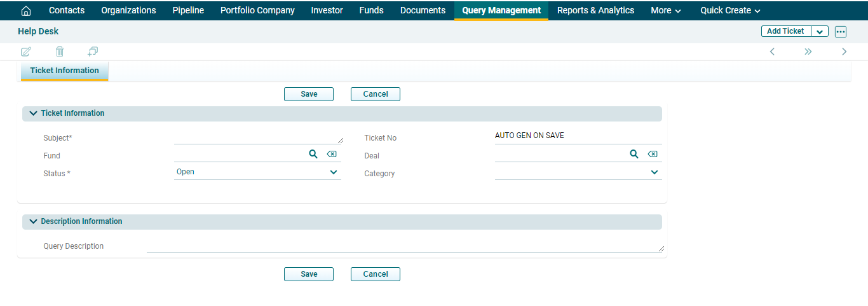Screen dimensions: 868x306
Task: Click the delete trash icon
Action: (x=60, y=52)
